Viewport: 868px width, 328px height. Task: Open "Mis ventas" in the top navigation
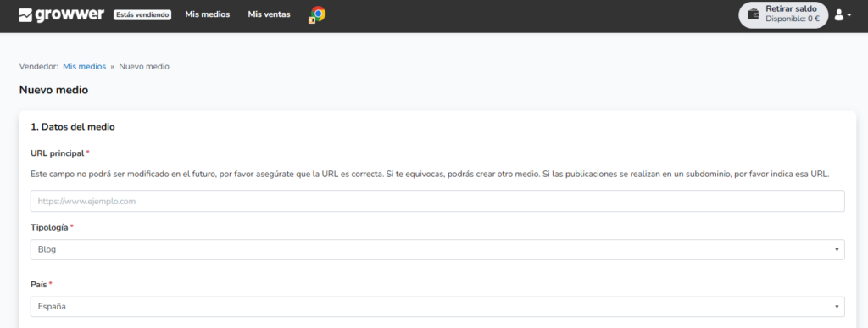coord(269,14)
